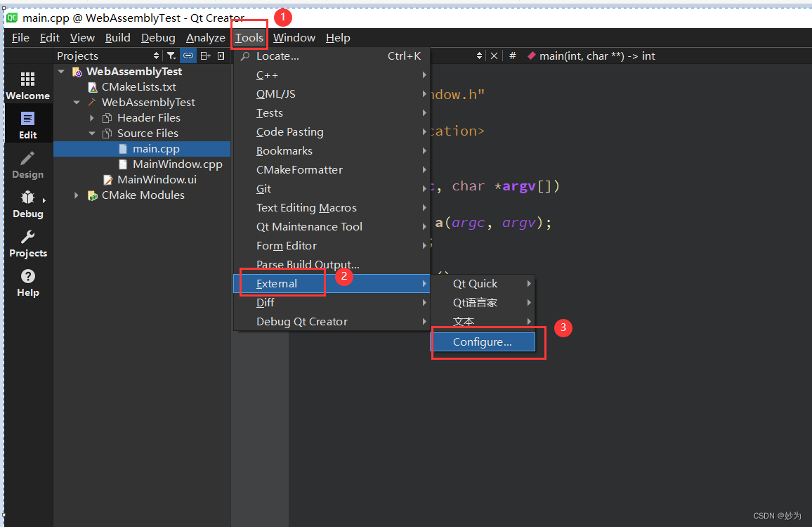Collapse the WebAssemblyTest target node
The image size is (812, 527).
(x=77, y=103)
